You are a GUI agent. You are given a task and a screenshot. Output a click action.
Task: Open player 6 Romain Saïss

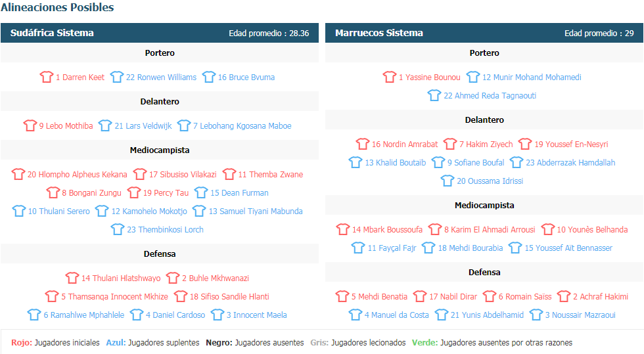tap(525, 296)
